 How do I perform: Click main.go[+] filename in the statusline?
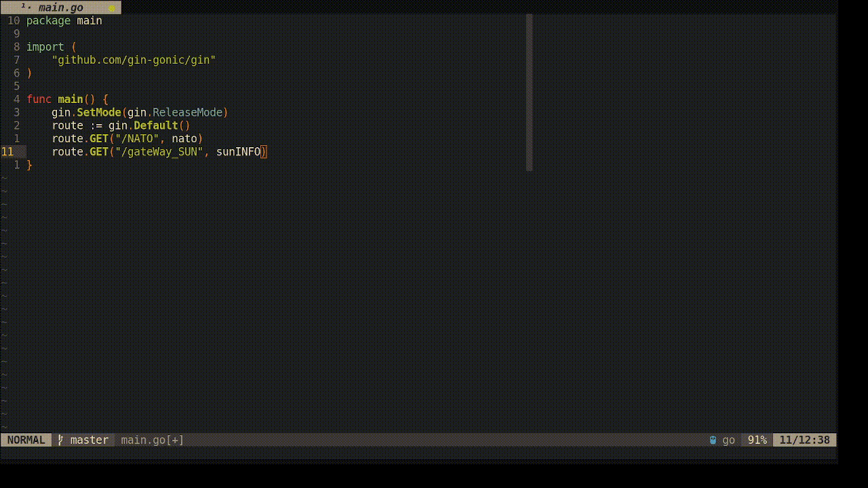151,440
